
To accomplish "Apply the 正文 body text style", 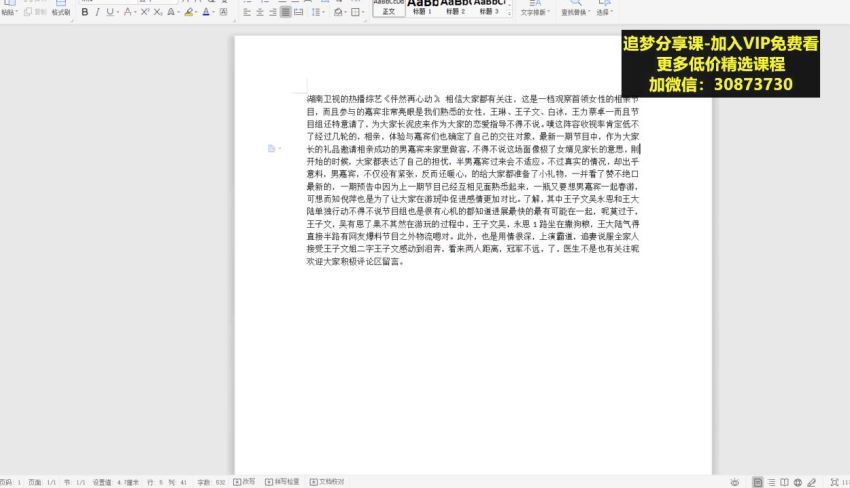I will (x=389, y=8).
